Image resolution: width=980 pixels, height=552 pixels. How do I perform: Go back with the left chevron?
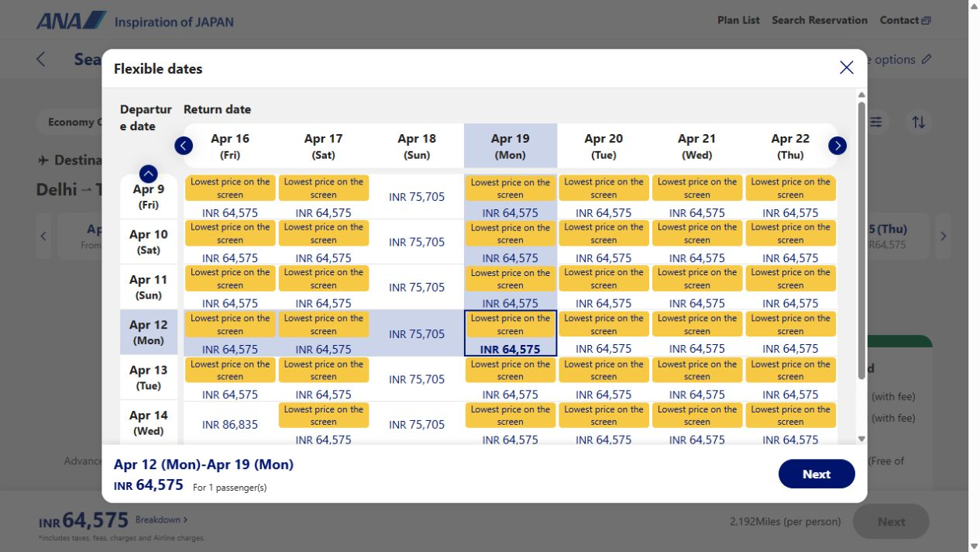(41, 60)
